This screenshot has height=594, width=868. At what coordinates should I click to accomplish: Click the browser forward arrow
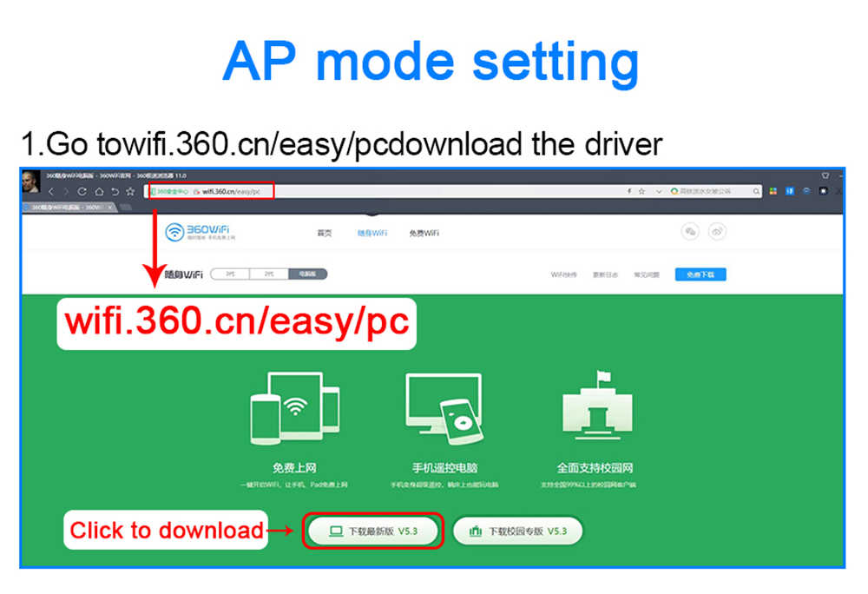(67, 192)
